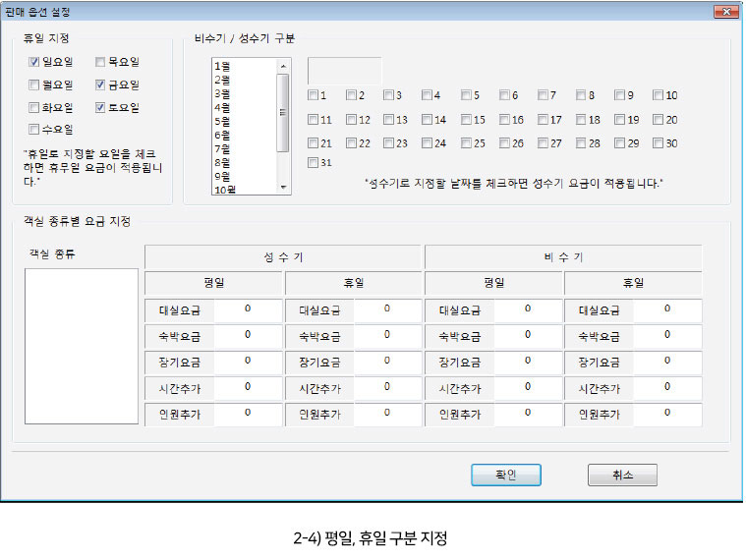Image resolution: width=746 pixels, height=560 pixels.
Task: Edit 성수기 평일 시간추가 value
Action: [248, 388]
